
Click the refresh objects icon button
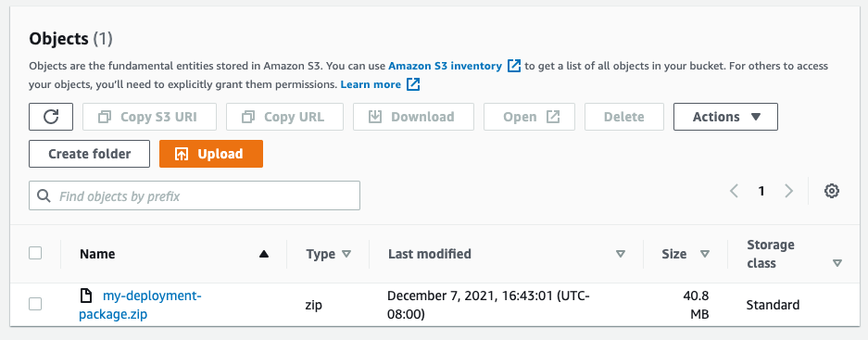click(51, 117)
